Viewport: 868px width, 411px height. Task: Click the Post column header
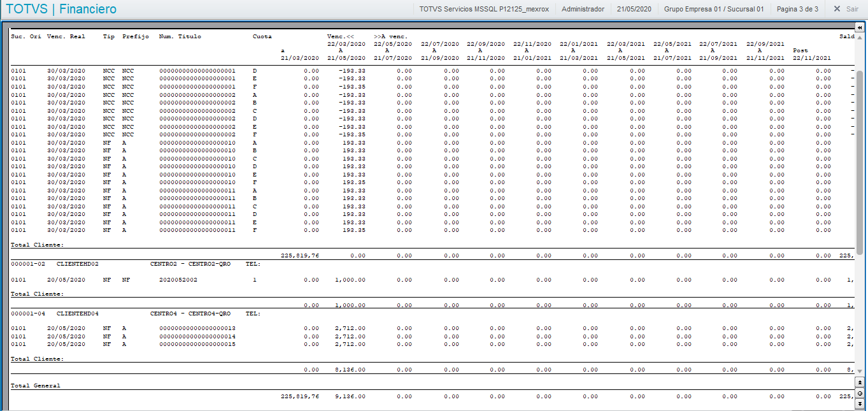coord(800,50)
